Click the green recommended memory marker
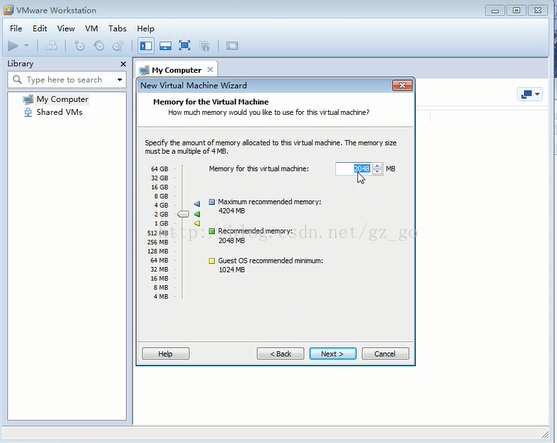This screenshot has width=557, height=443. (197, 214)
